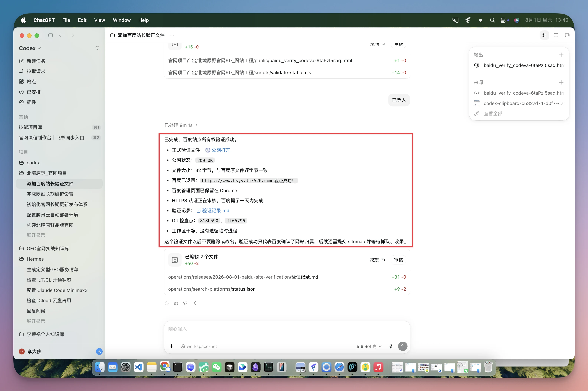Go forward with the right arrow
The height and width of the screenshot is (391, 588).
[72, 35]
